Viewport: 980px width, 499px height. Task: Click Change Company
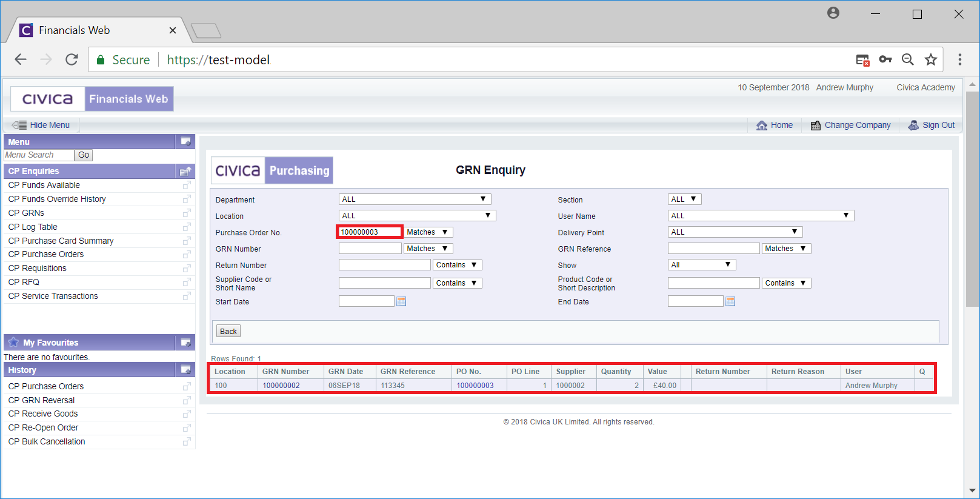click(x=851, y=125)
